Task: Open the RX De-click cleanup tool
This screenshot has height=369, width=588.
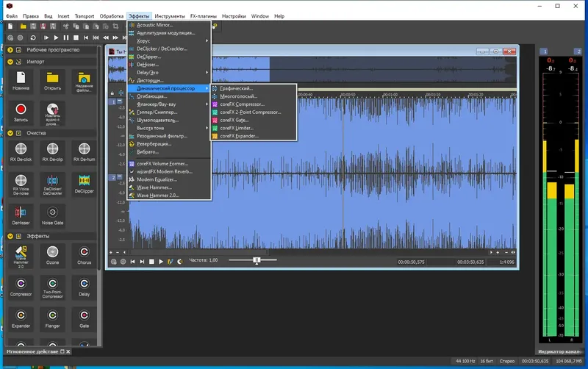Action: pyautogui.click(x=21, y=149)
